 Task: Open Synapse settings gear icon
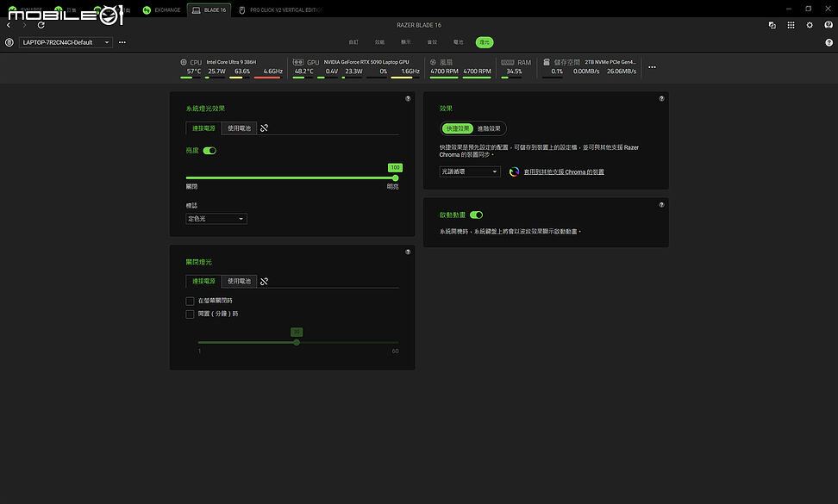tap(810, 25)
